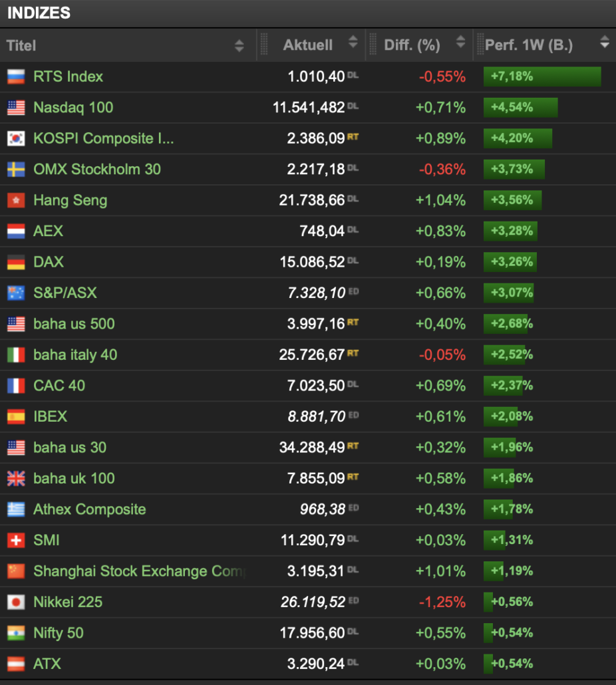This screenshot has width=616, height=685.
Task: Open the RTS Index link
Action: coord(68,77)
